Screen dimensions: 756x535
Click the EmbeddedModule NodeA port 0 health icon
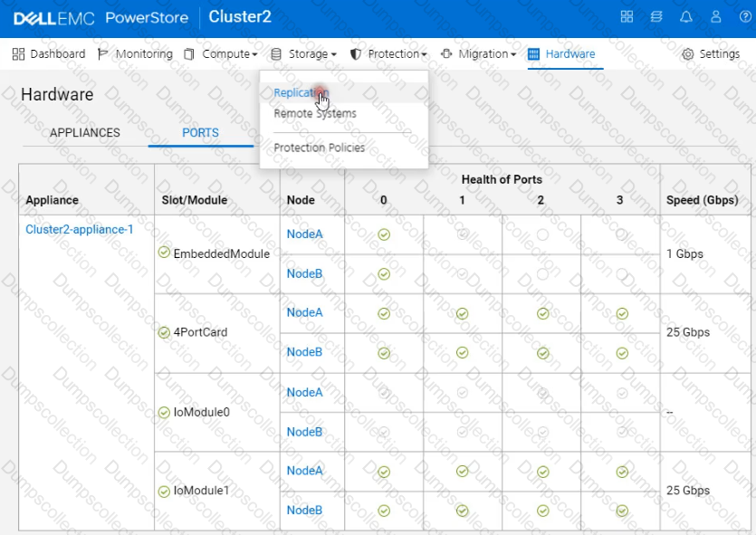(384, 234)
